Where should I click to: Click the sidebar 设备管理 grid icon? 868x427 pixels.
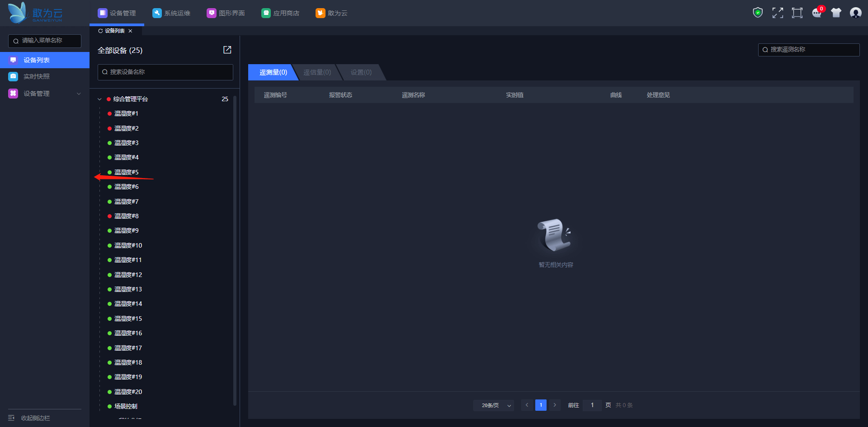(13, 94)
